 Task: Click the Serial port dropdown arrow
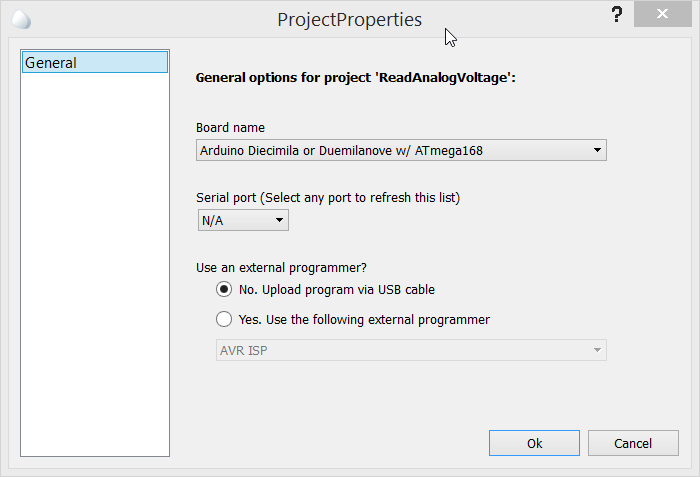279,220
